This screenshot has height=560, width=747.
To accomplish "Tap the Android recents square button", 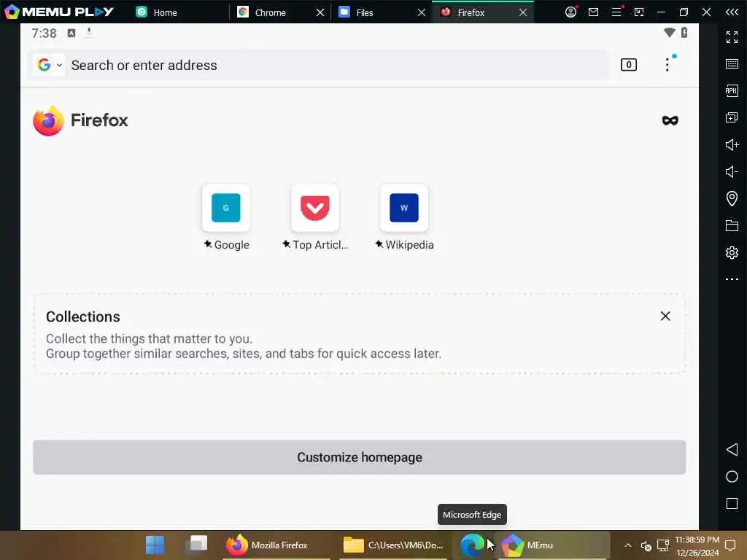I will point(732,504).
